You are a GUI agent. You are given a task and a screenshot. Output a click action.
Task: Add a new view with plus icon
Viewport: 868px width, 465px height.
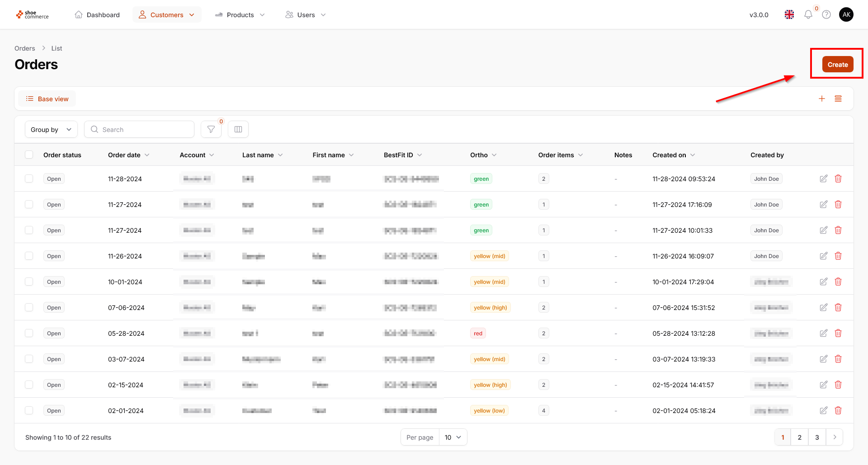822,99
